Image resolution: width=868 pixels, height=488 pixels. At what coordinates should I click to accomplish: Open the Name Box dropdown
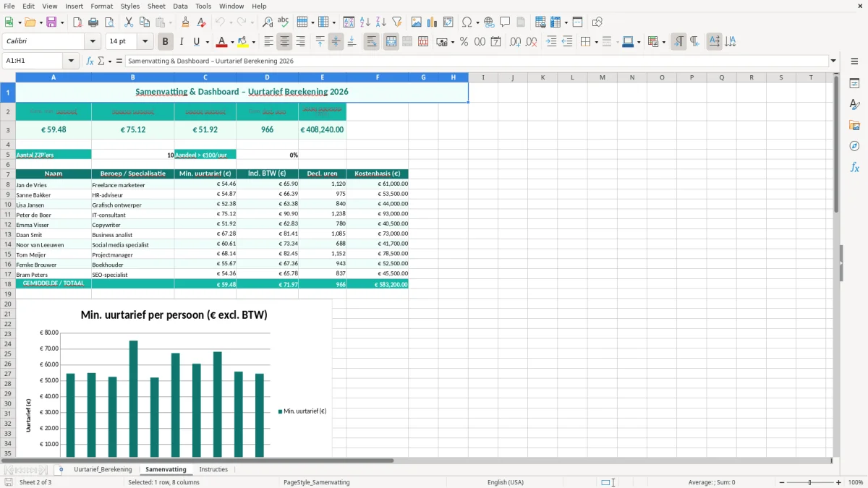coord(71,61)
